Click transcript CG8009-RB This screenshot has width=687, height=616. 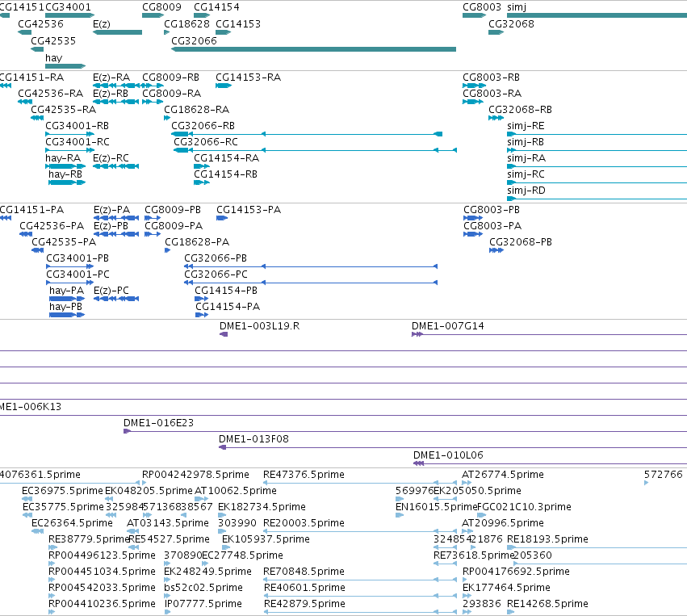click(x=170, y=78)
